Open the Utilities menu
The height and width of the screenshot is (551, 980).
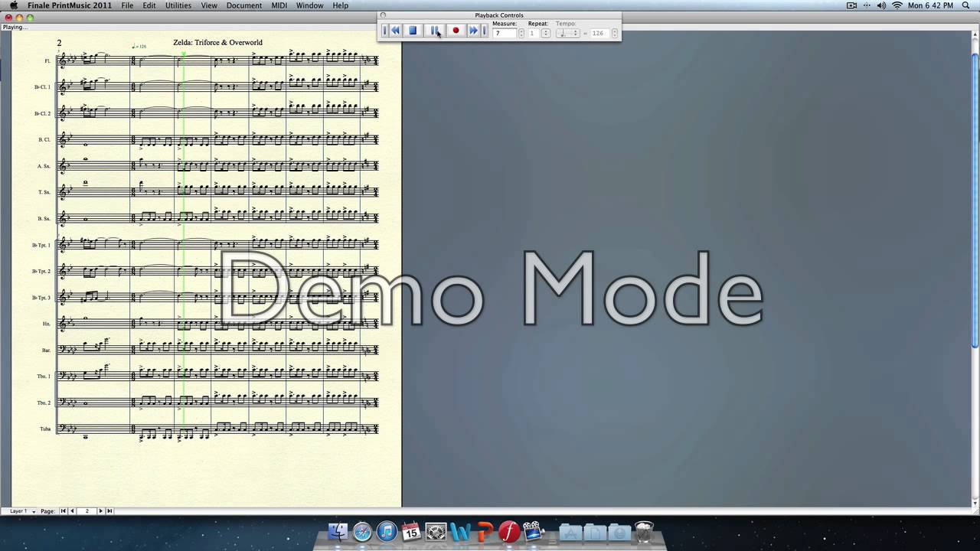pyautogui.click(x=178, y=5)
